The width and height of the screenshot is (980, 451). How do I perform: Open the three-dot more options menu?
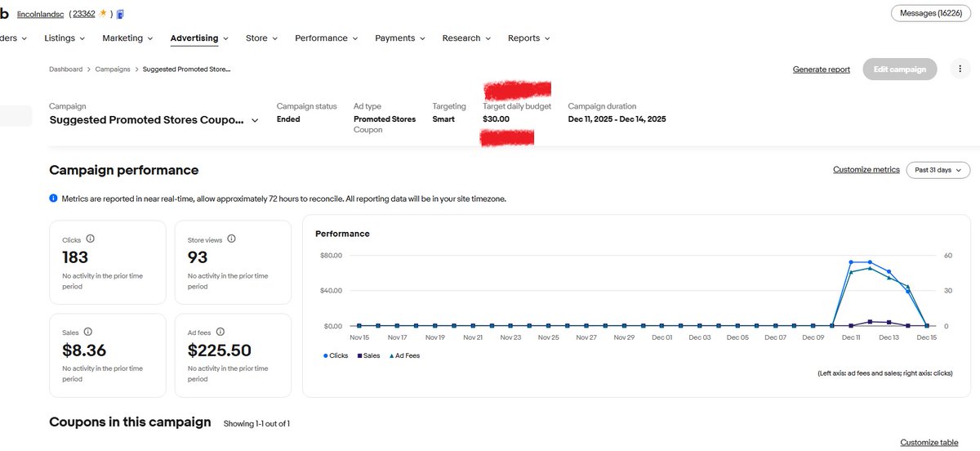tap(960, 69)
